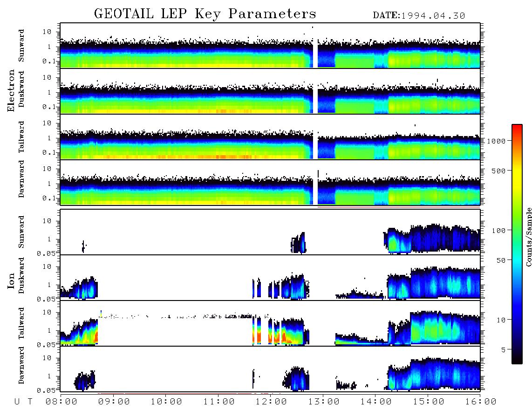Click the title "GEOTAIL LEP Key Parameters"
532x410 pixels.
tap(205, 14)
